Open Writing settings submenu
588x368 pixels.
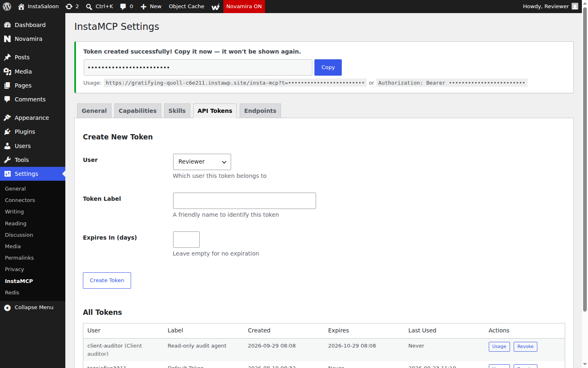pyautogui.click(x=14, y=212)
